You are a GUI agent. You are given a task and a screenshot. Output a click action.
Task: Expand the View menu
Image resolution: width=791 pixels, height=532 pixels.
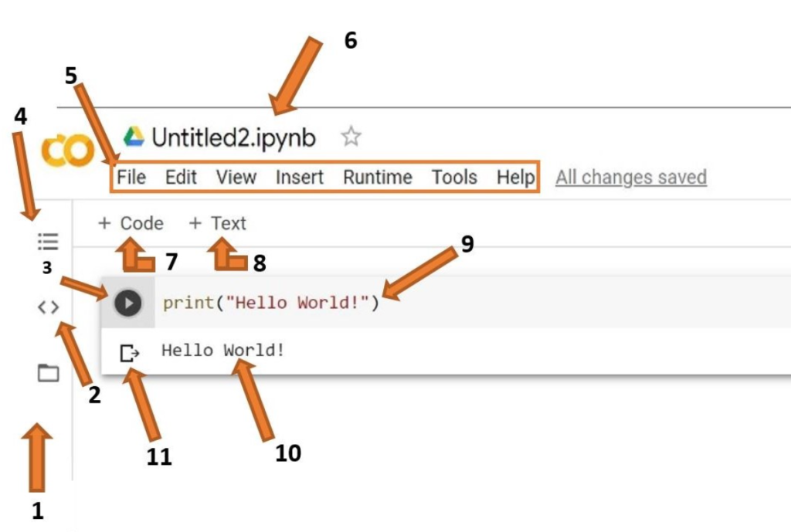click(236, 178)
